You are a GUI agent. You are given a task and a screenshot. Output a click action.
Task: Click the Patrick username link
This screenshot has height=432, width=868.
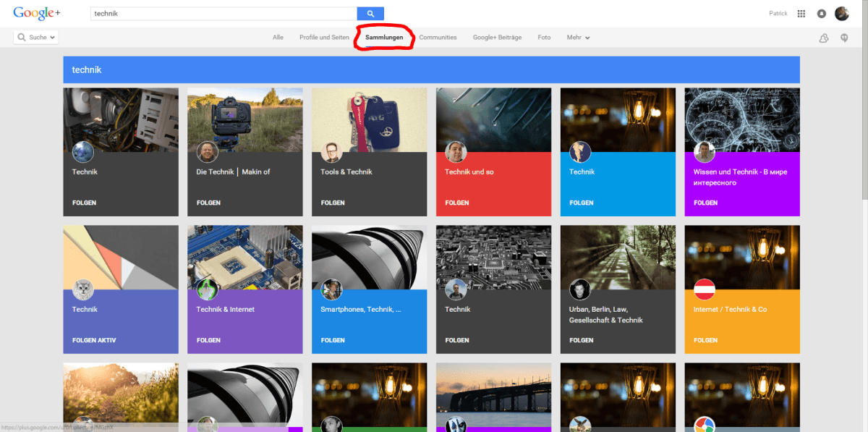coord(778,14)
